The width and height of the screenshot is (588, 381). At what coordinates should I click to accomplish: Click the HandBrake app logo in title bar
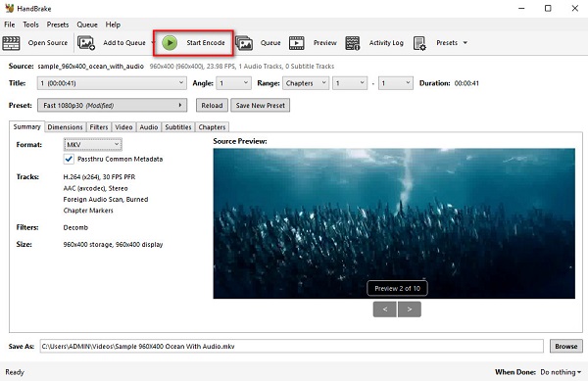pos(9,8)
